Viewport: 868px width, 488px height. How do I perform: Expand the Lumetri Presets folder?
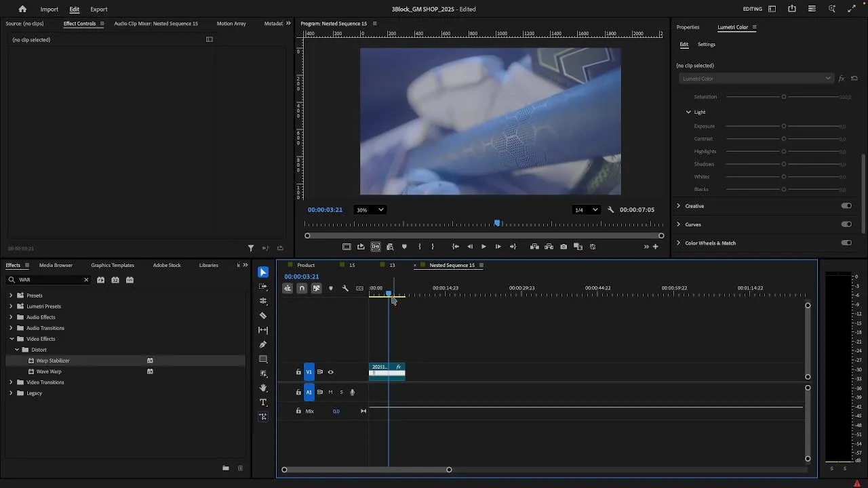tap(11, 306)
